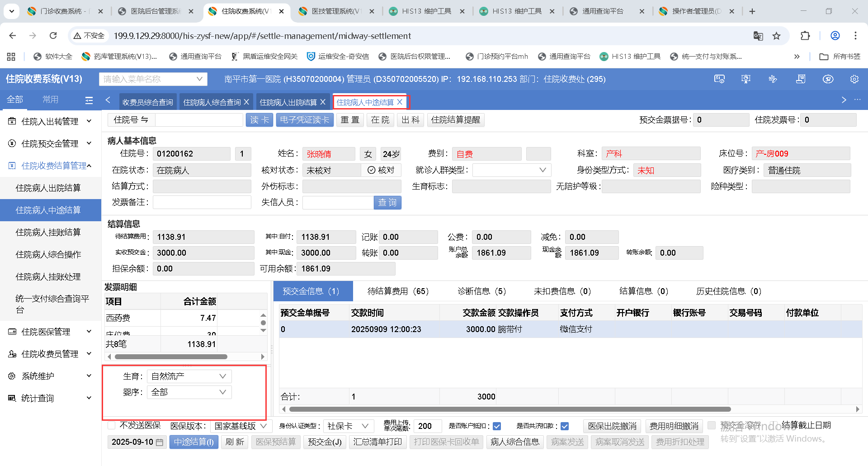
Task: Click the 读卡 button
Action: [x=259, y=120]
